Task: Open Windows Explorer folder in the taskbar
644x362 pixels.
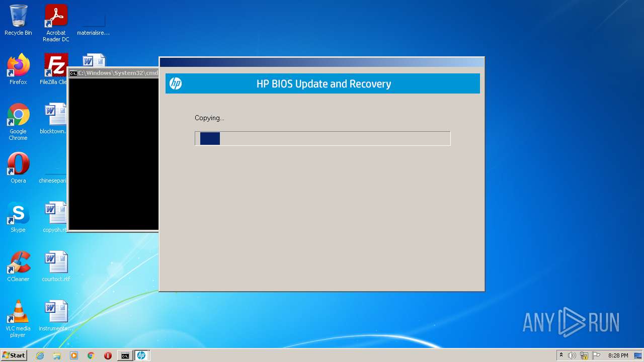Action: [x=57, y=355]
